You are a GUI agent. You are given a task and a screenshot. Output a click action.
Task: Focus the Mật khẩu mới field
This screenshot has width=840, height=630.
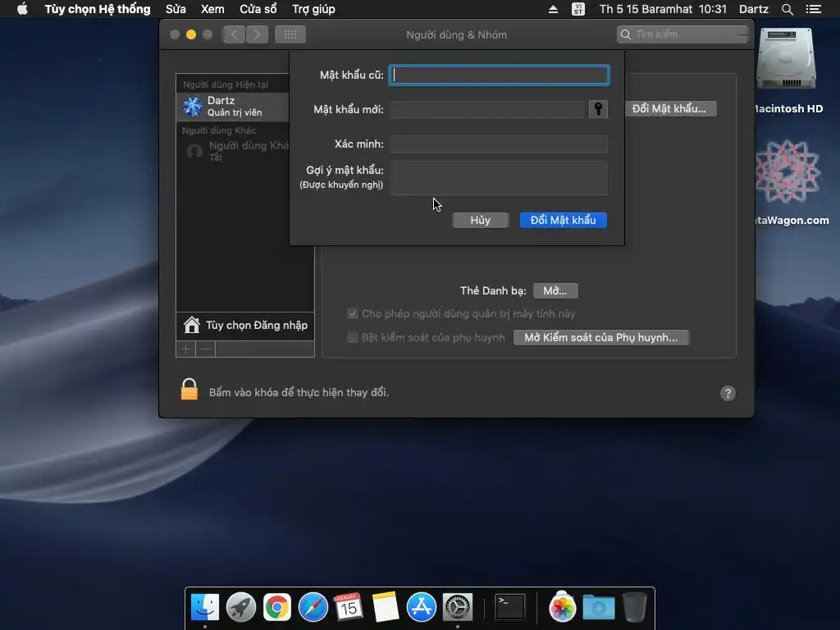click(x=487, y=109)
